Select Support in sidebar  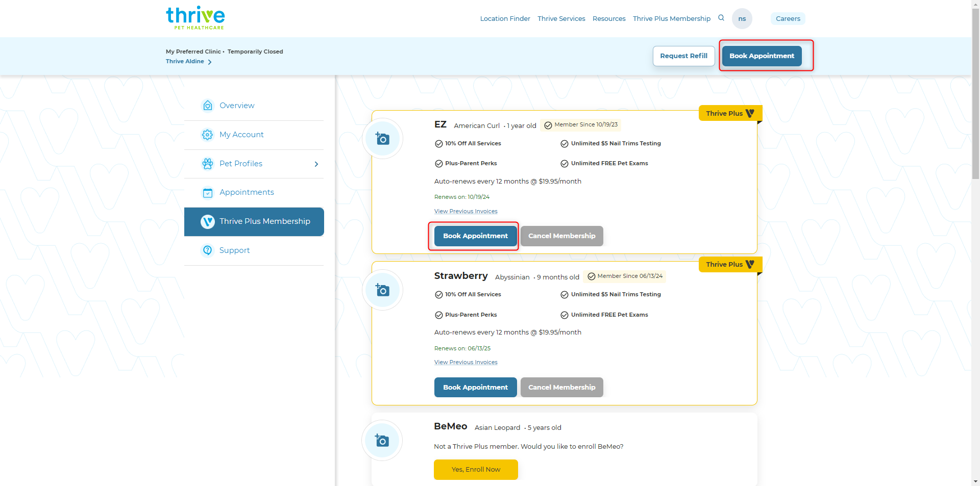[x=254, y=250]
